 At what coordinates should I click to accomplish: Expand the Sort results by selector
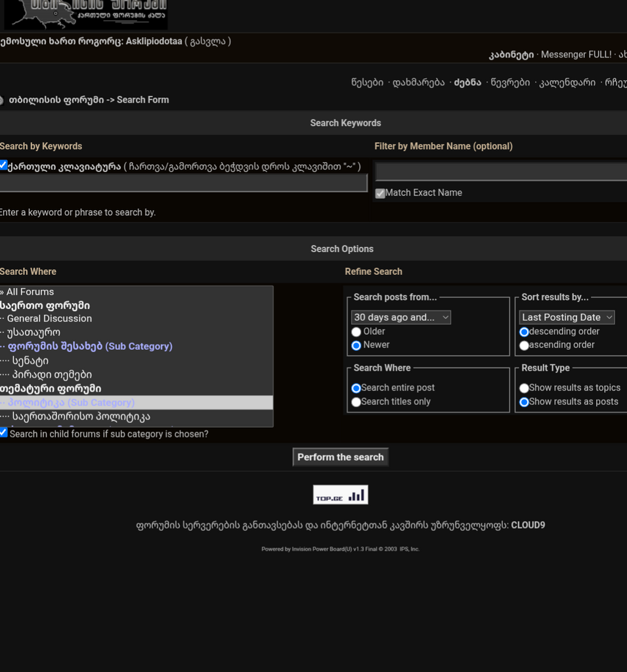(566, 317)
